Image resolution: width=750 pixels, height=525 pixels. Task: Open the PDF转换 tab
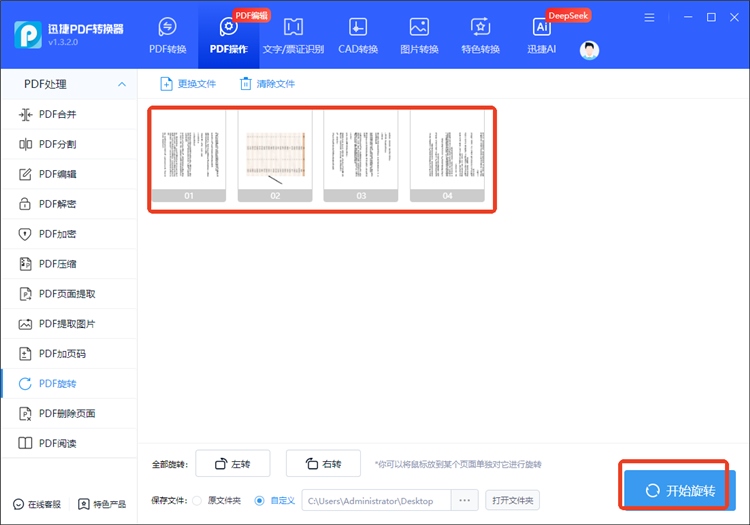[167, 35]
